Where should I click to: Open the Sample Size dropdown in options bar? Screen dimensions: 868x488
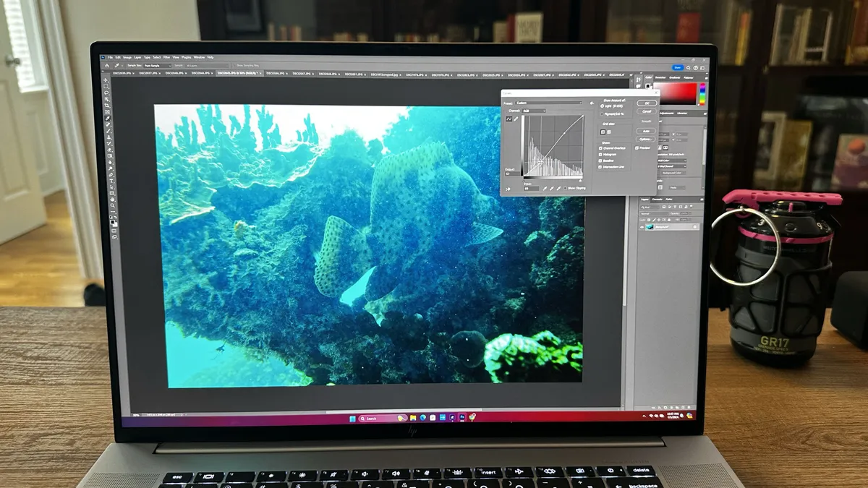point(158,66)
